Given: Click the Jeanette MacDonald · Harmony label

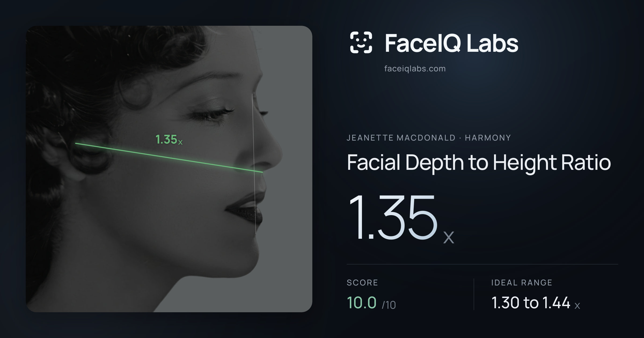Looking at the screenshot, I should (x=429, y=138).
